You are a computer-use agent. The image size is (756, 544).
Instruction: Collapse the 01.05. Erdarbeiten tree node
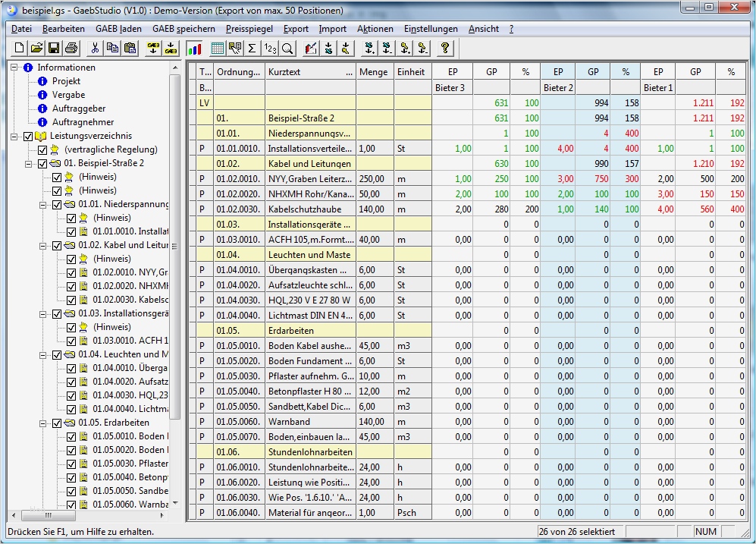(x=43, y=423)
